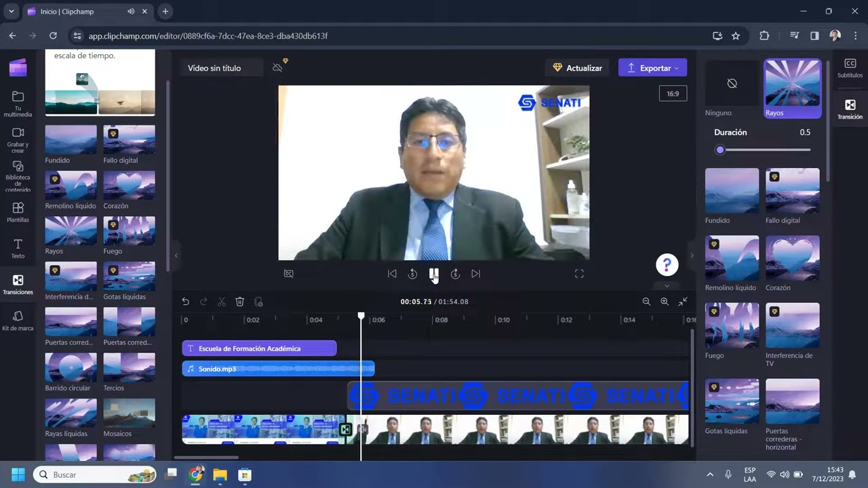Screen dimensions: 868x488
Task: Choose Barrido circular transition
Action: [x=71, y=372]
